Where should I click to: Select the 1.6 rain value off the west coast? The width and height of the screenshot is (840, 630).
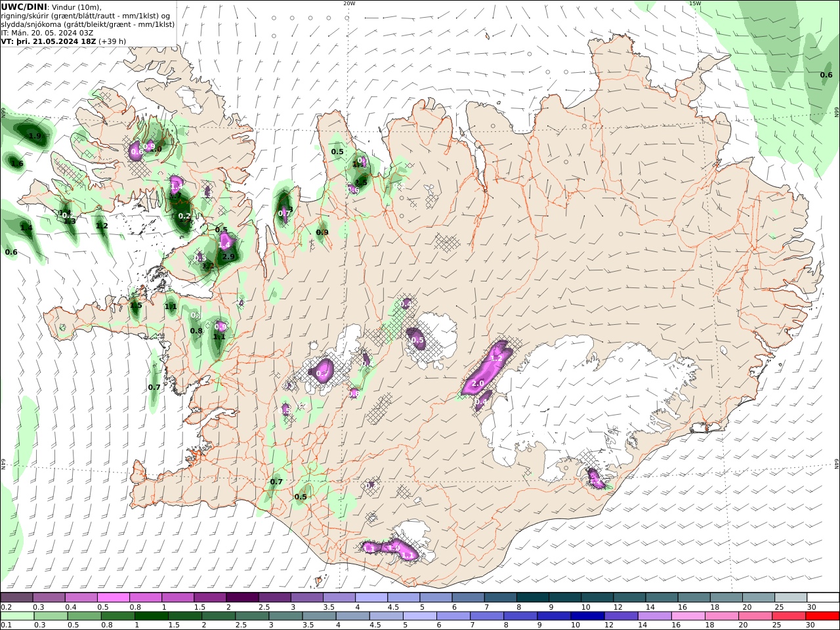(x=17, y=163)
